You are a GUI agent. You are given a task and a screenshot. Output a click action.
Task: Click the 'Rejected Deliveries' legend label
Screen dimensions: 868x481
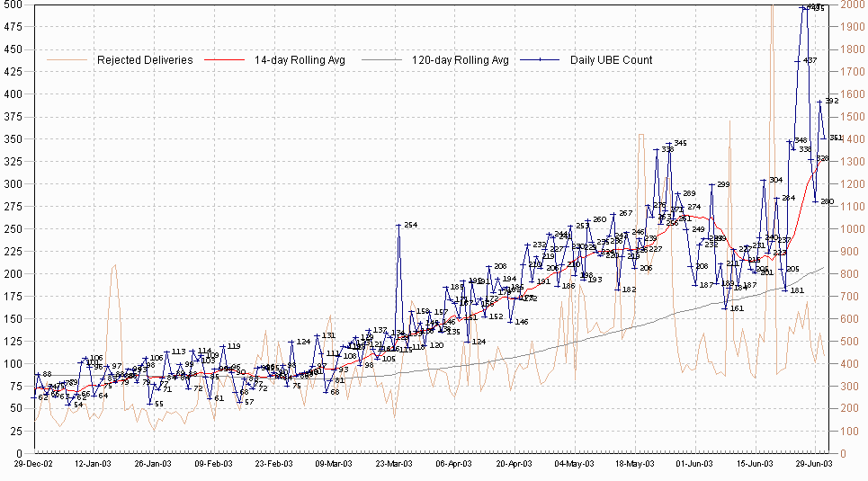point(145,59)
